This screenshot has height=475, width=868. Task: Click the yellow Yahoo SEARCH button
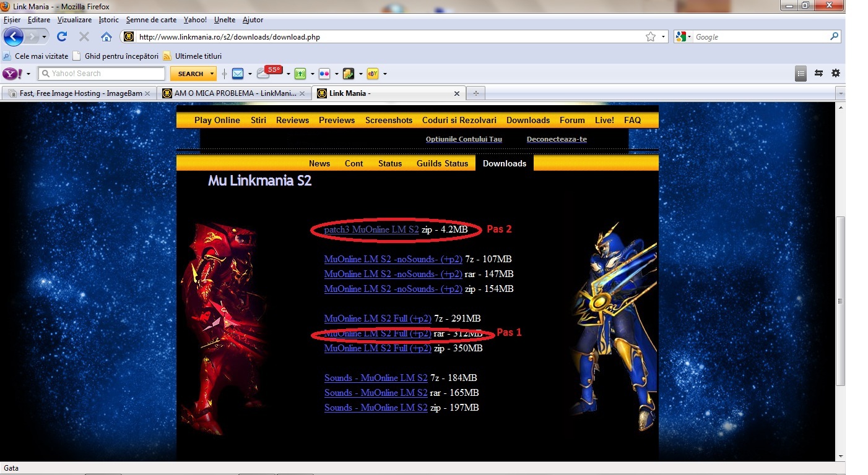tap(190, 74)
